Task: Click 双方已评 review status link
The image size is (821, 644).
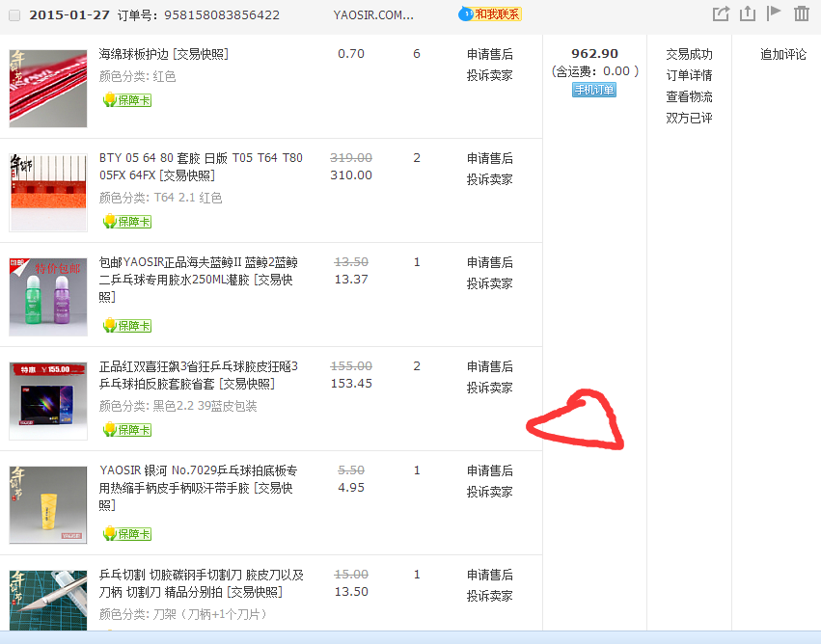Action: point(689,118)
